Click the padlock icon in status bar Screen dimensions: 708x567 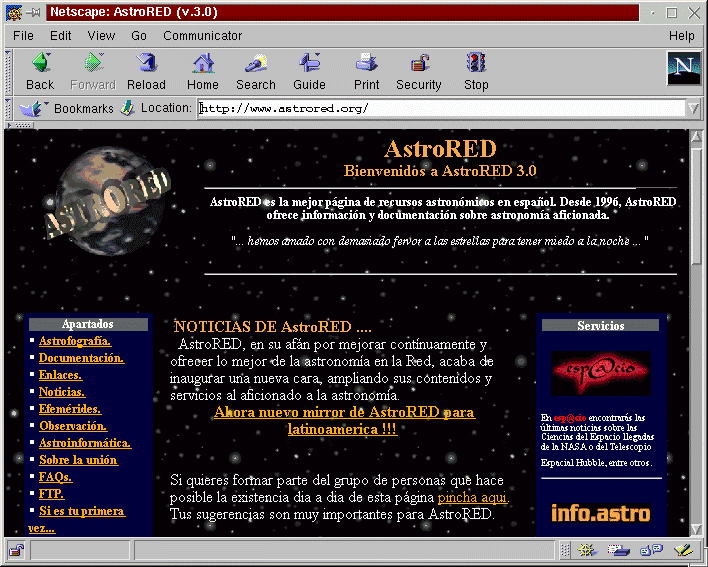[x=16, y=549]
